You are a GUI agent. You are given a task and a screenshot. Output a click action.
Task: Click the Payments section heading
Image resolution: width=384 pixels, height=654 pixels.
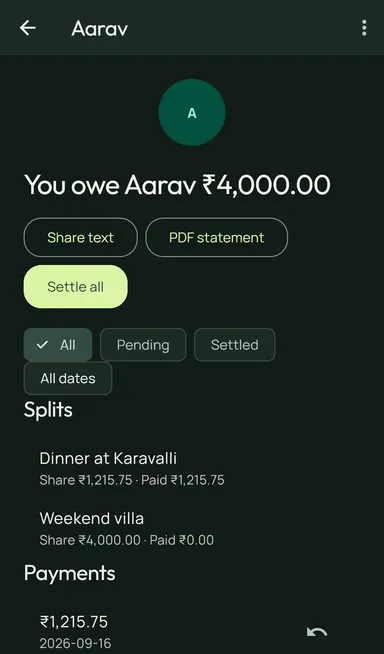pos(70,573)
